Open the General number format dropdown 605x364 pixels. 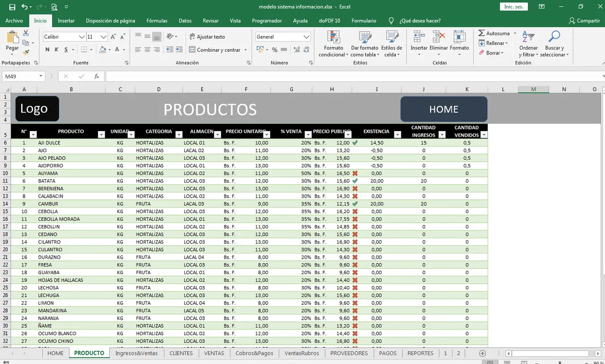click(306, 36)
